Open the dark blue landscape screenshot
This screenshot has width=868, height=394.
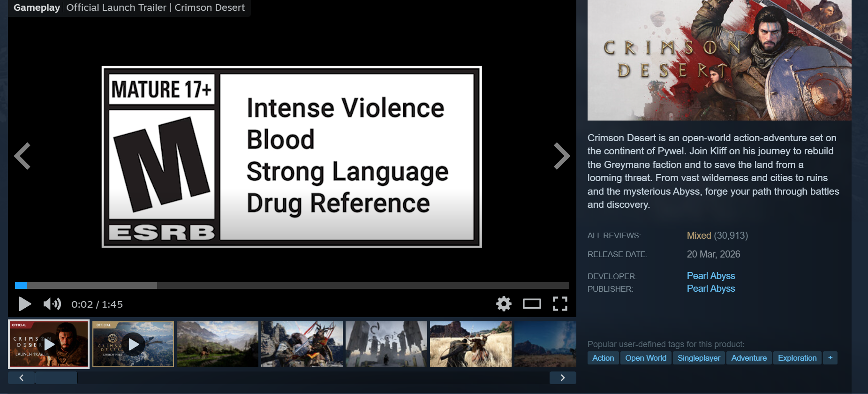tap(545, 344)
